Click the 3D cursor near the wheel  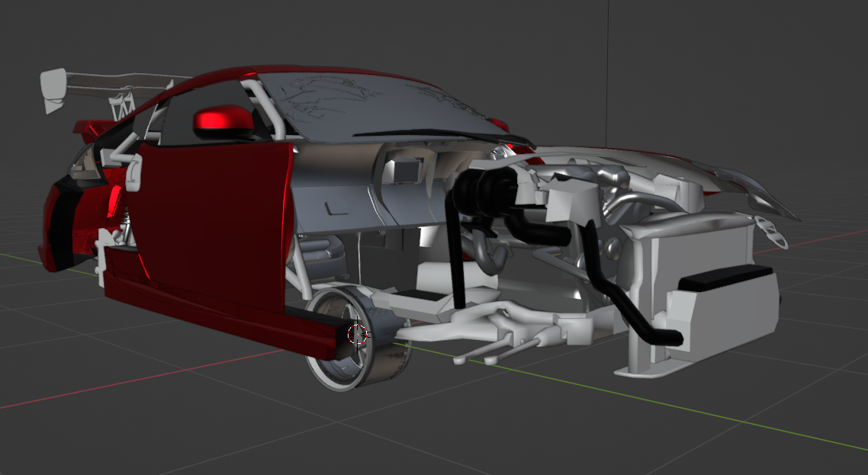point(358,335)
